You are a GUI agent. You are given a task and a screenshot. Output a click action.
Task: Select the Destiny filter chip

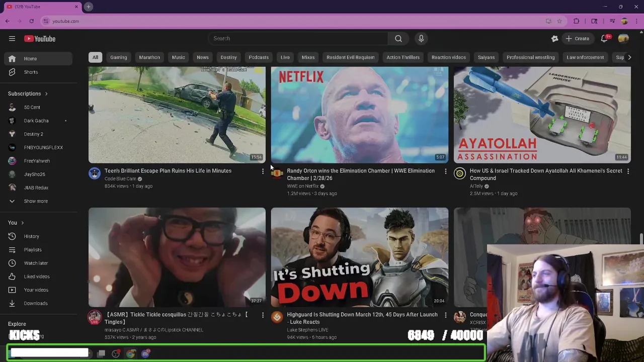pos(228,57)
